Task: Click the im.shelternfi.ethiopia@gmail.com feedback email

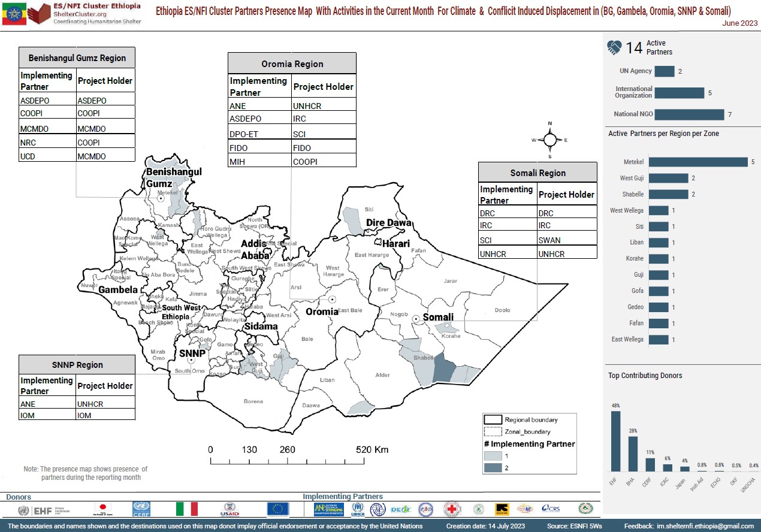Action: (x=705, y=526)
